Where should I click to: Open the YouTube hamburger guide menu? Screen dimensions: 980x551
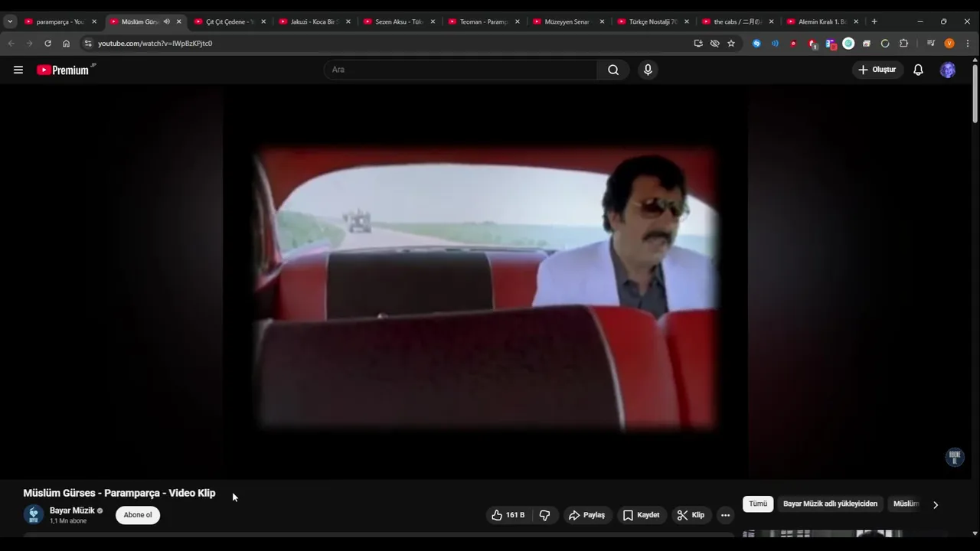[x=18, y=70]
